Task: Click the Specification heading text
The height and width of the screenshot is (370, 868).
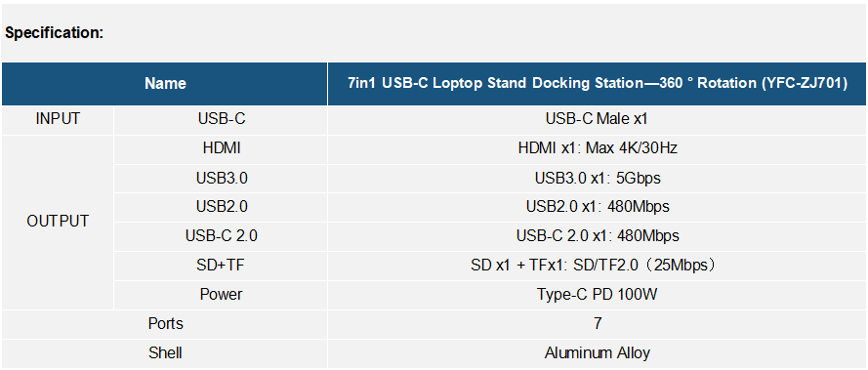Action: pos(55,32)
